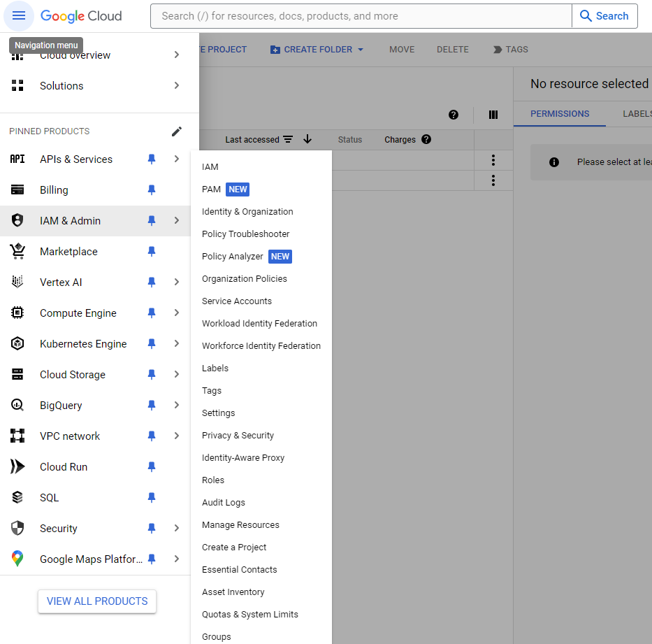The image size is (652, 644).
Task: Click the Vertex AI product icon
Action: [x=17, y=282]
